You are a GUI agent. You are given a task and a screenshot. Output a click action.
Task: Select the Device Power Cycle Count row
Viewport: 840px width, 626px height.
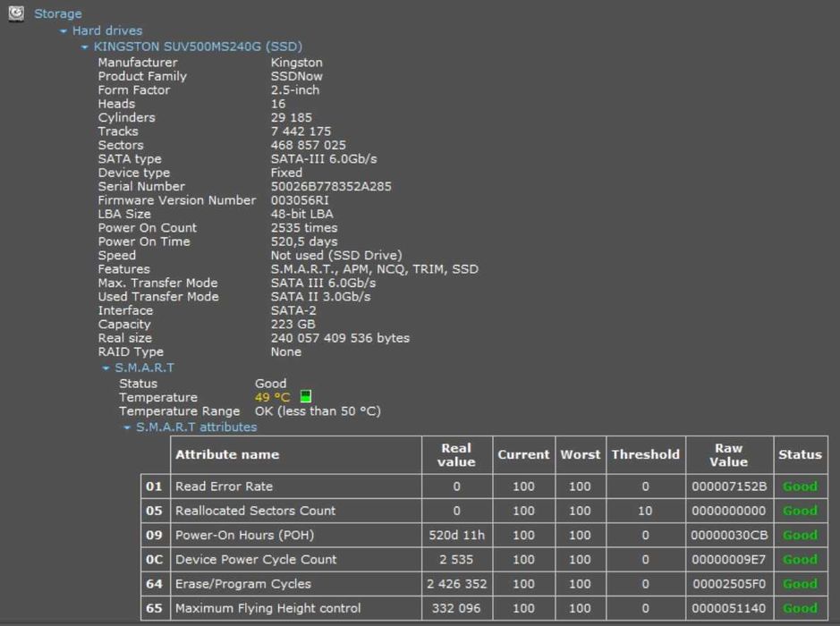[x=484, y=560]
